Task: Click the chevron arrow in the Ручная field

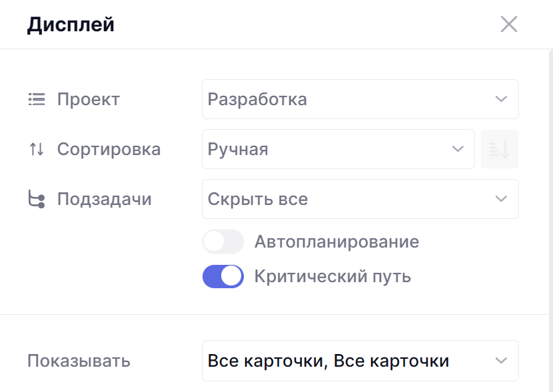Action: click(x=458, y=149)
